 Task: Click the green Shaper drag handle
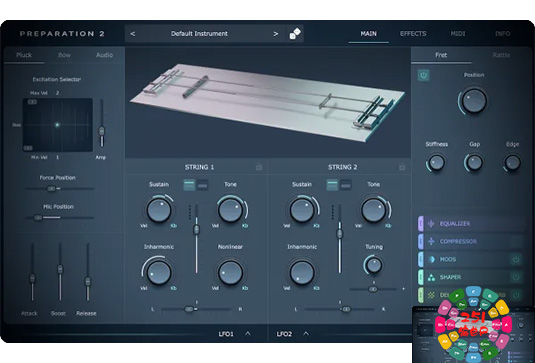pos(421,277)
